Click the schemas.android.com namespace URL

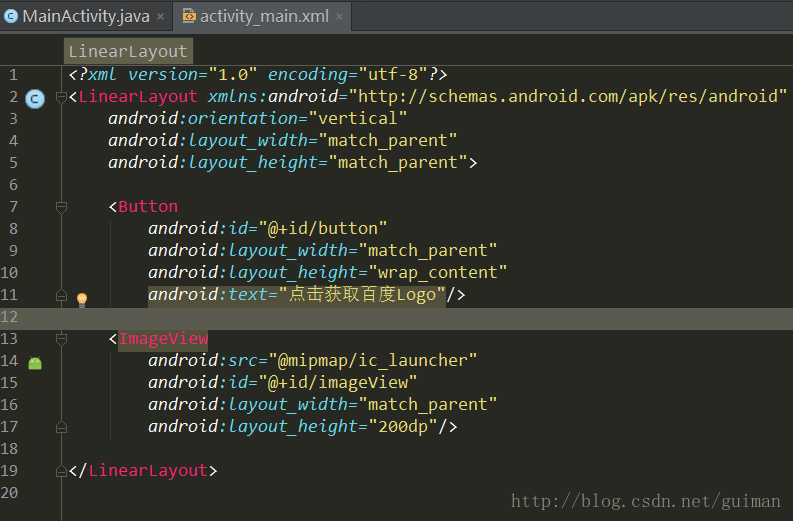pyautogui.click(x=567, y=96)
